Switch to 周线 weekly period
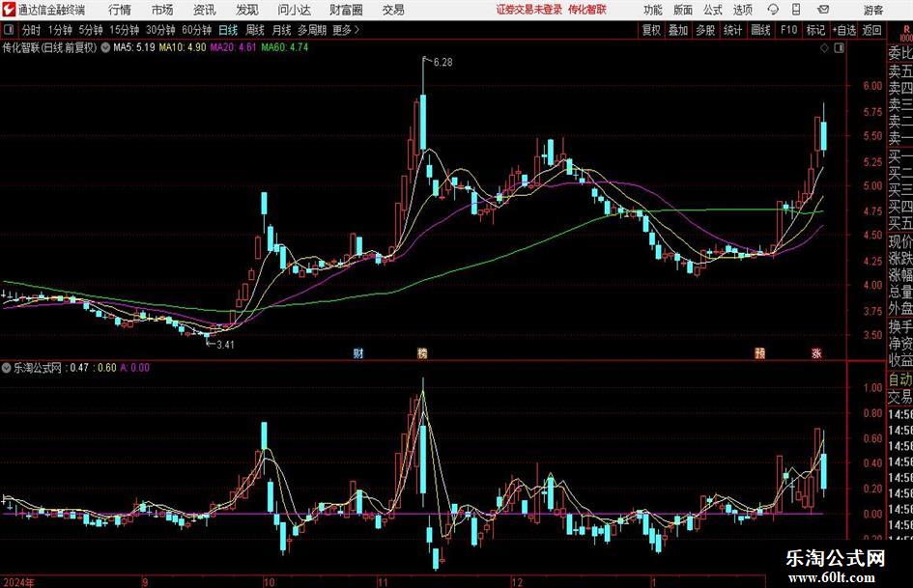913x588 pixels. tap(255, 30)
